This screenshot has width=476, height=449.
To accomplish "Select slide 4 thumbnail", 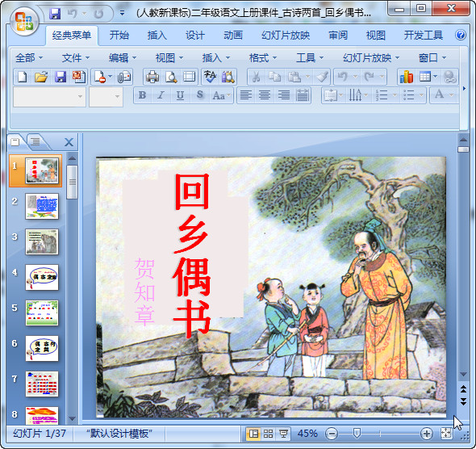I will pyautogui.click(x=42, y=277).
